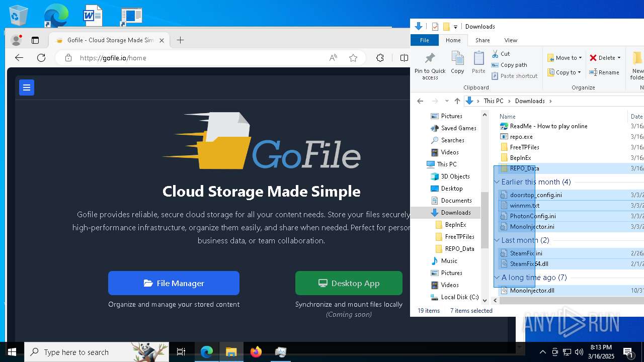Collapse the Last month group
Viewport: 644px width, 362px height.
tap(497, 240)
